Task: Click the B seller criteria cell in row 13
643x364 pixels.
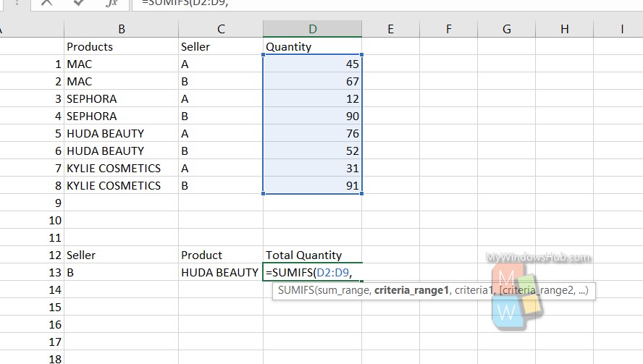Action: tap(122, 273)
